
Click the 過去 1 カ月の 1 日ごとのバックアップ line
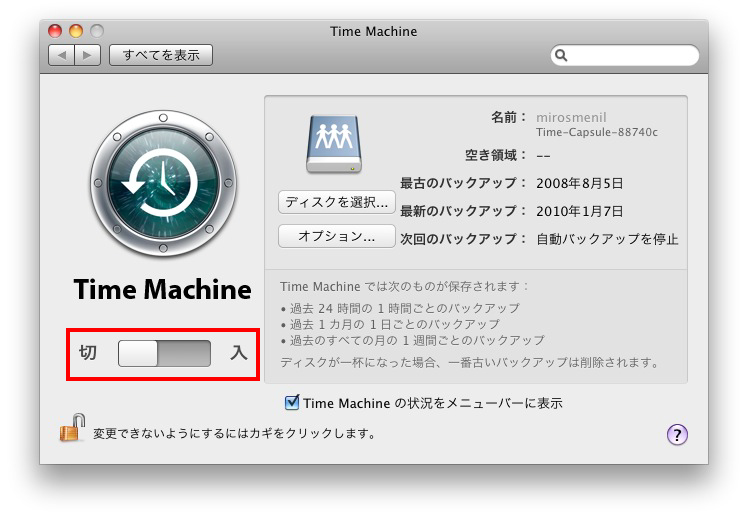[395, 325]
